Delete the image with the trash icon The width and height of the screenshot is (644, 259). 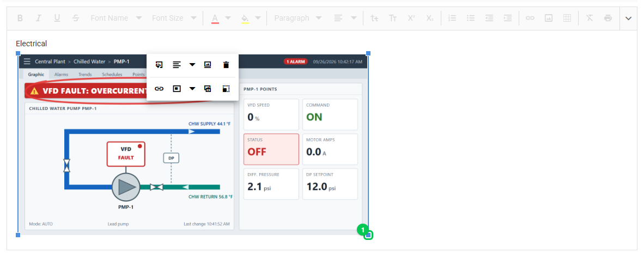(x=226, y=65)
